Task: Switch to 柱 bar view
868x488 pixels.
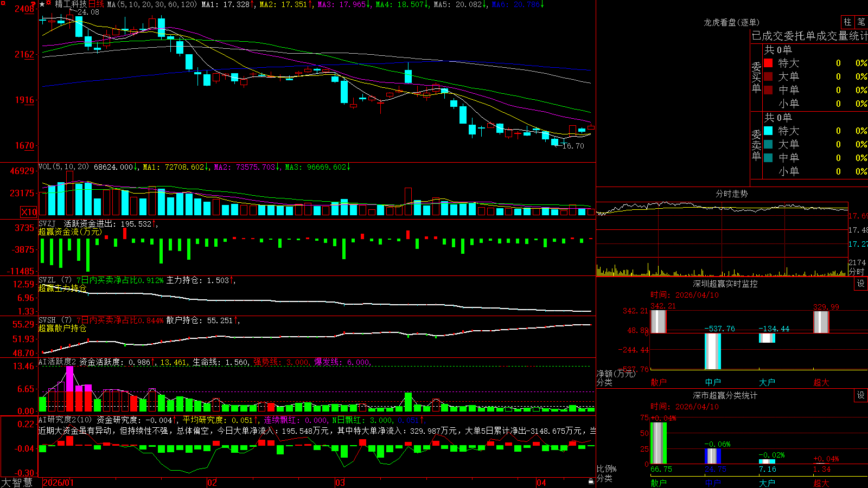Action: (x=847, y=22)
